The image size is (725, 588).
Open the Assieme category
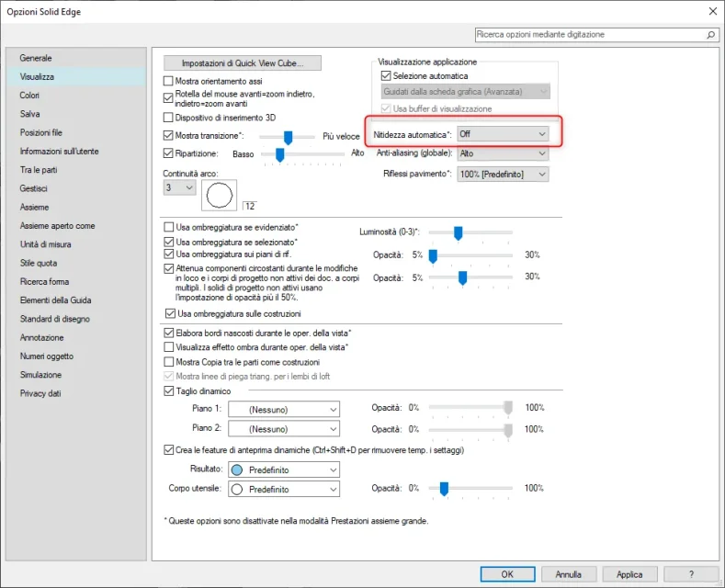[76, 207]
